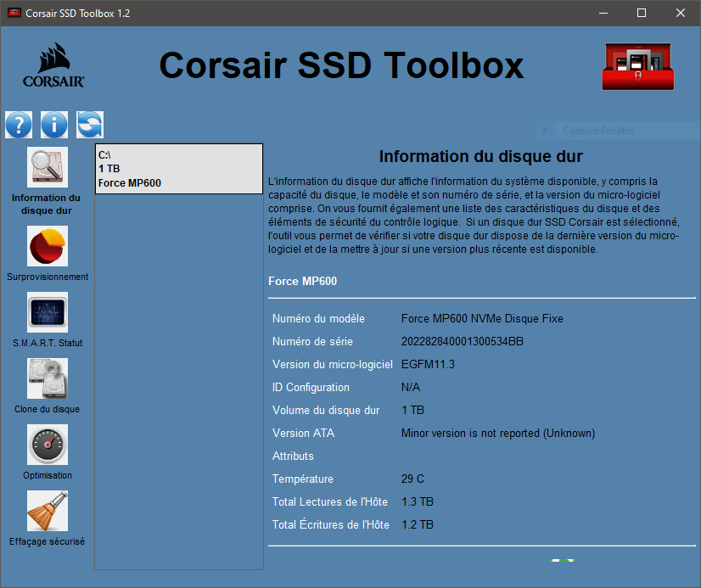Click the Corsair sails logo

pyautogui.click(x=53, y=65)
